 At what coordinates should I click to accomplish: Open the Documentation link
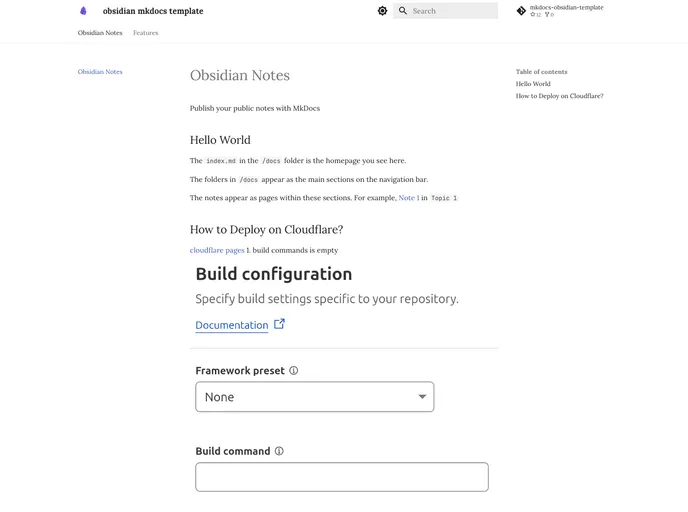tap(232, 325)
